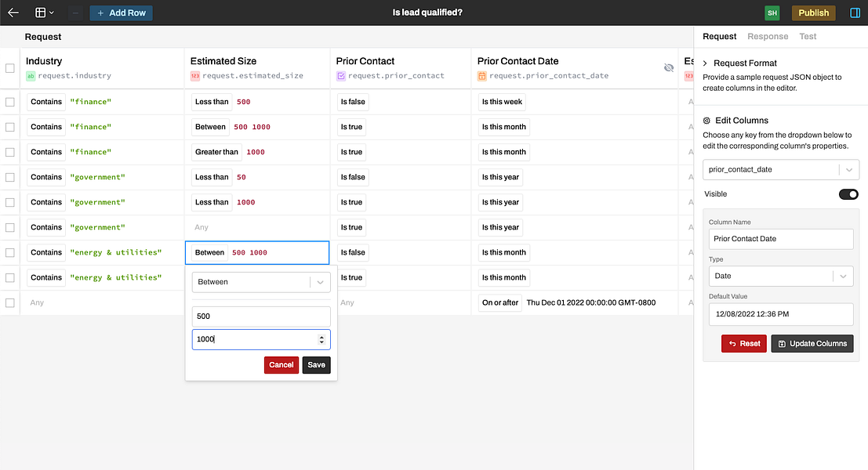Click the Reset button

744,343
